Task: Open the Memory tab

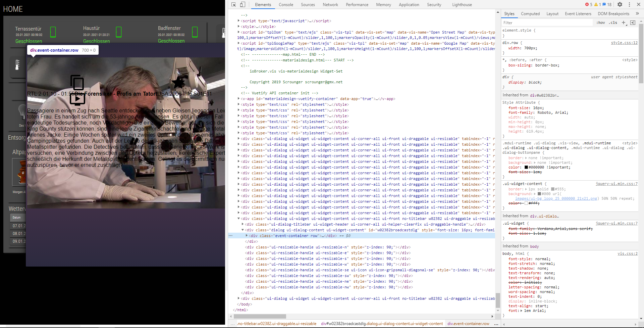Action: coord(384,4)
